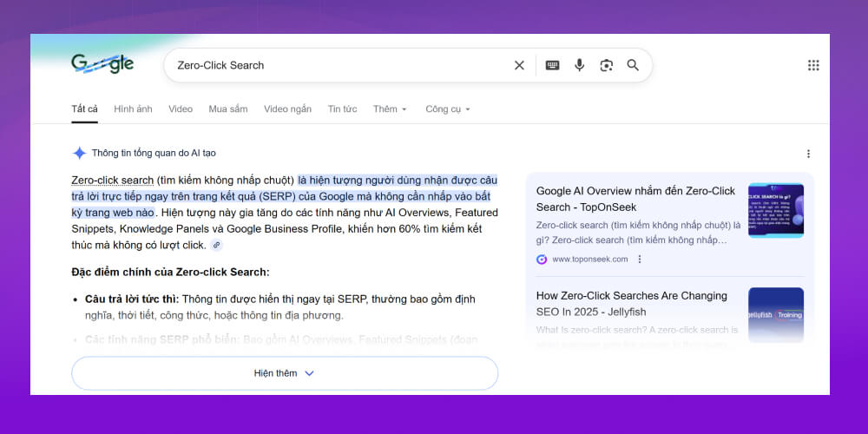
Task: Clear the search box with X icon
Action: coord(519,65)
